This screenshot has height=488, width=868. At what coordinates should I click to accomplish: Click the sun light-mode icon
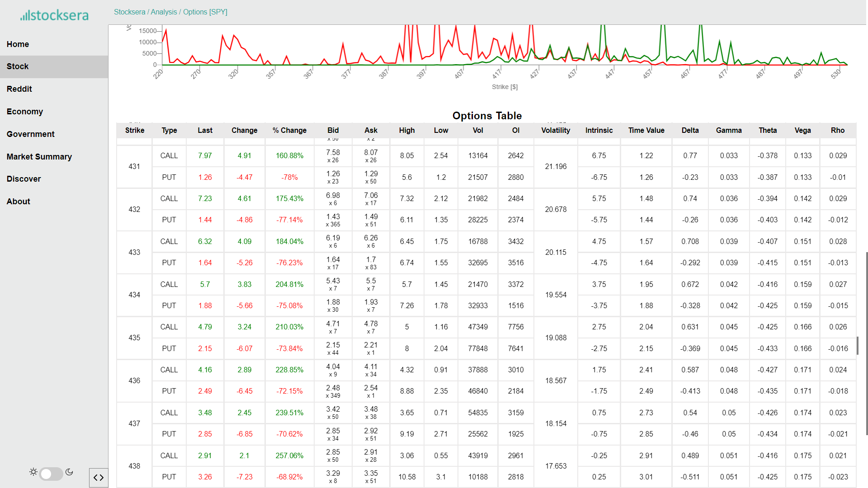click(x=33, y=472)
